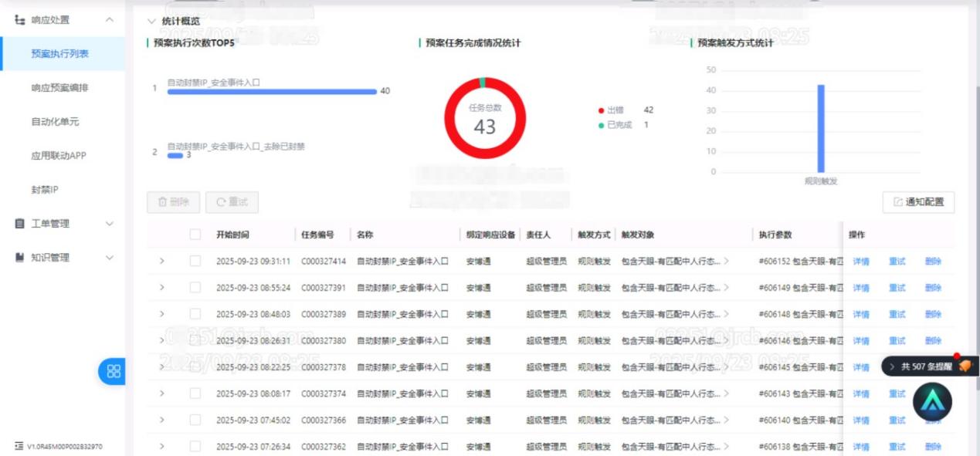980x456 pixels.
Task: Collapse the 统计概览 section
Action: 151,22
